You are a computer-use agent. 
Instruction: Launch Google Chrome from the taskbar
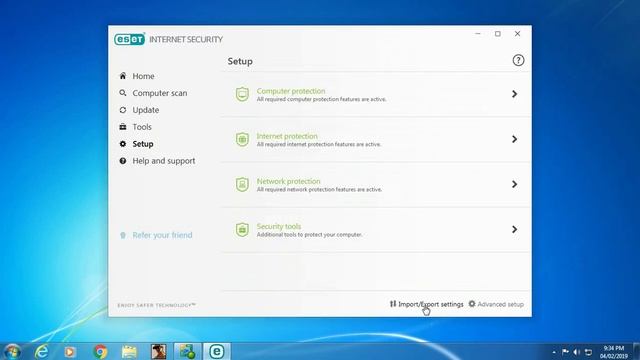pos(100,352)
